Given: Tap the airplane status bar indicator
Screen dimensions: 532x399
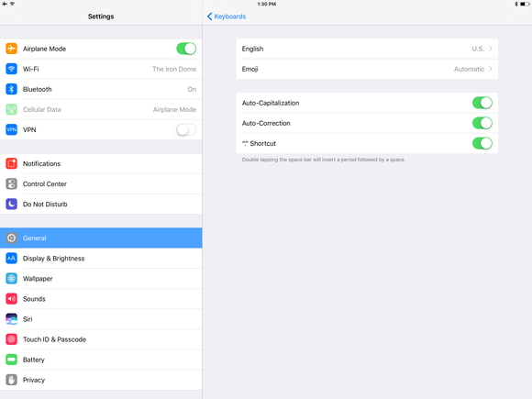Looking at the screenshot, I should [5, 4].
